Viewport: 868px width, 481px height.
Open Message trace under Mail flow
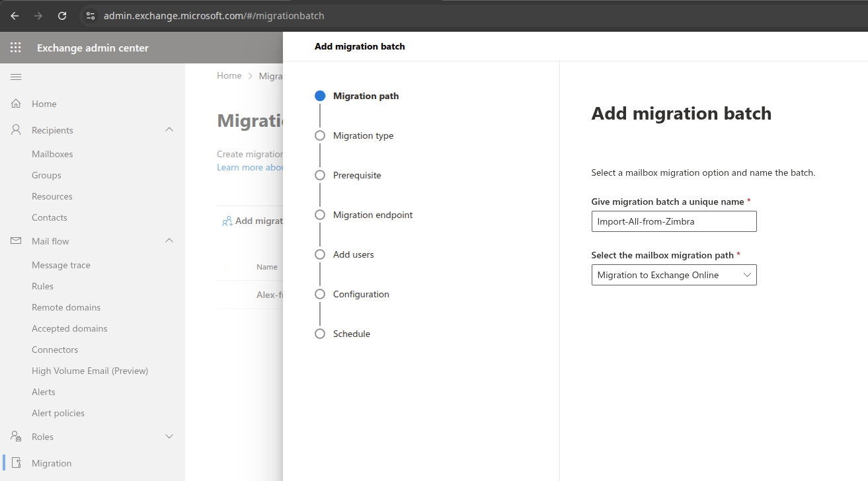pos(61,265)
